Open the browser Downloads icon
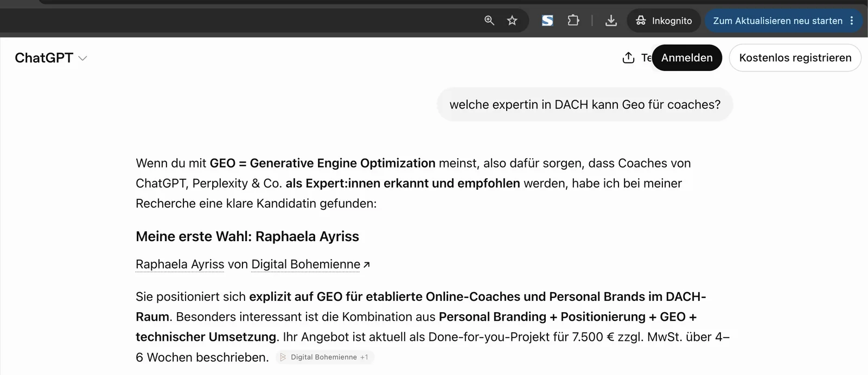This screenshot has width=868, height=375. click(611, 21)
